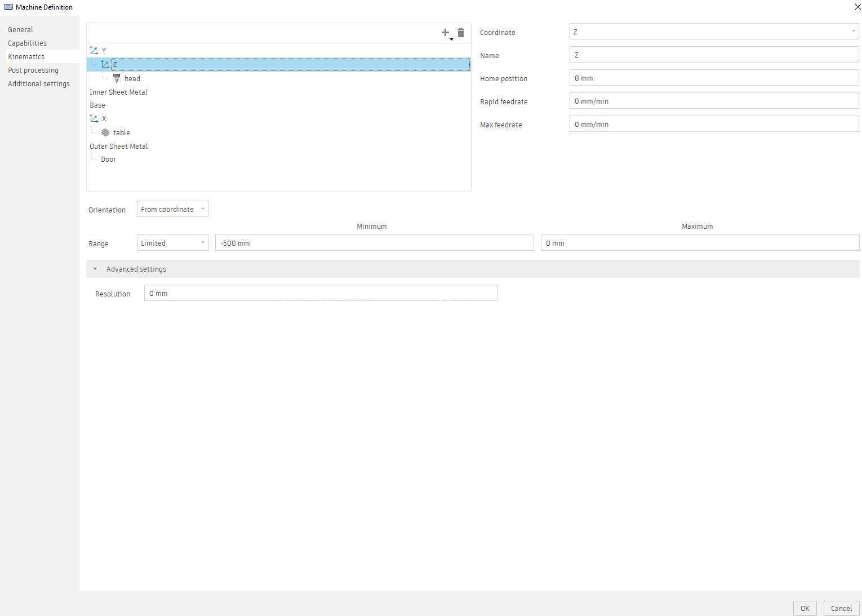Screen dimensions: 862x616
Task: Click the Maximum range field
Action: coord(700,243)
